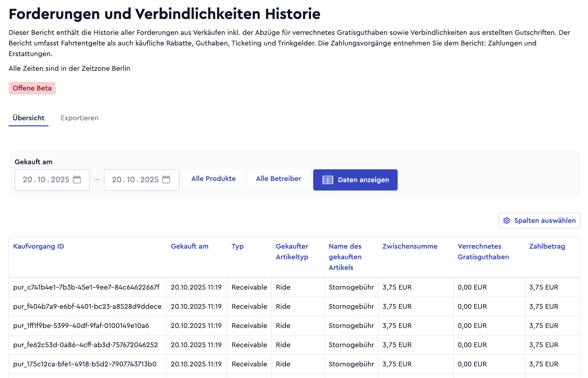
Task: Open the Alle Produkte filter
Action: (x=214, y=179)
